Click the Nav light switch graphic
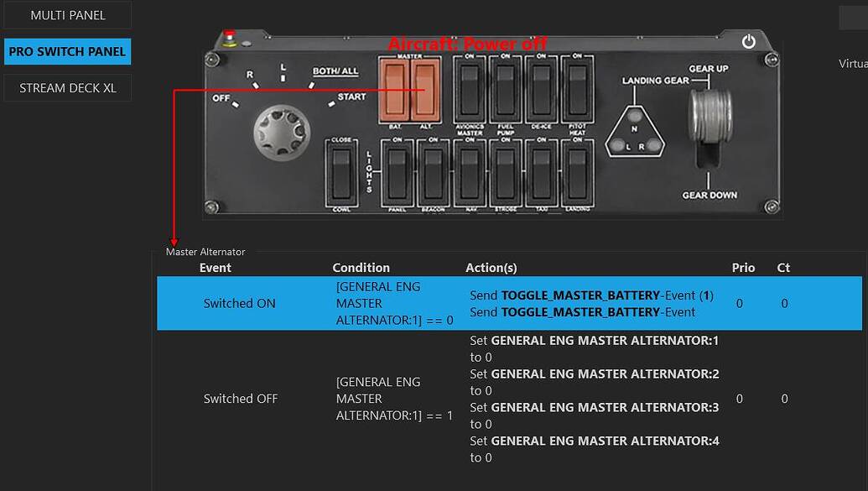 [x=471, y=174]
